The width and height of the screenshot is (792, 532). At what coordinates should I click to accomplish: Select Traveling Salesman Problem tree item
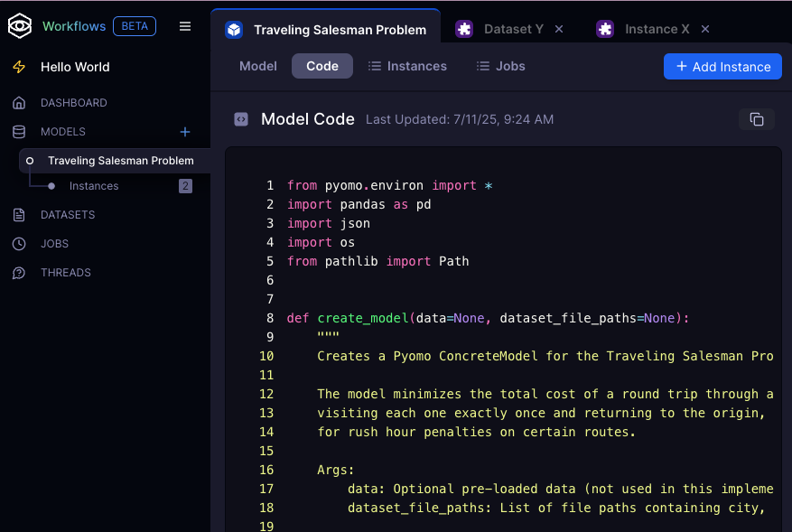point(120,161)
